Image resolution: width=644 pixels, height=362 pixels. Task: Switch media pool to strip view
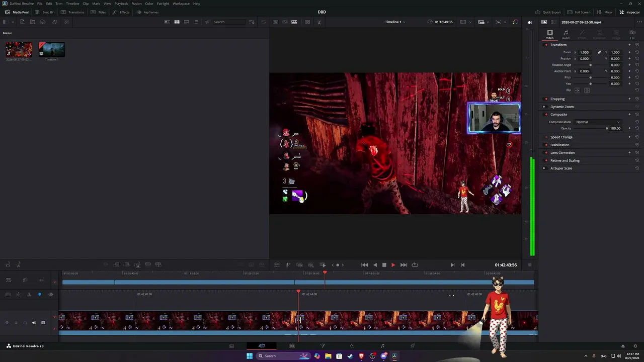(186, 22)
